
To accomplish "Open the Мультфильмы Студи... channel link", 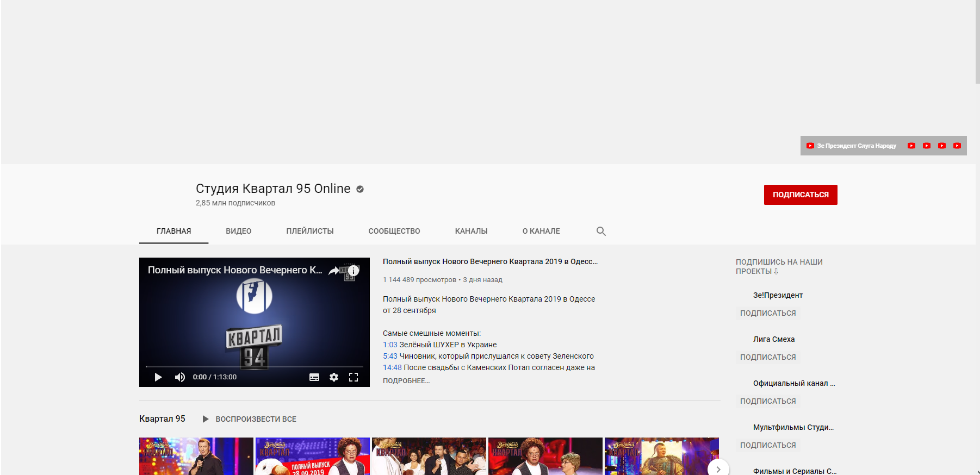I will pyautogui.click(x=793, y=427).
